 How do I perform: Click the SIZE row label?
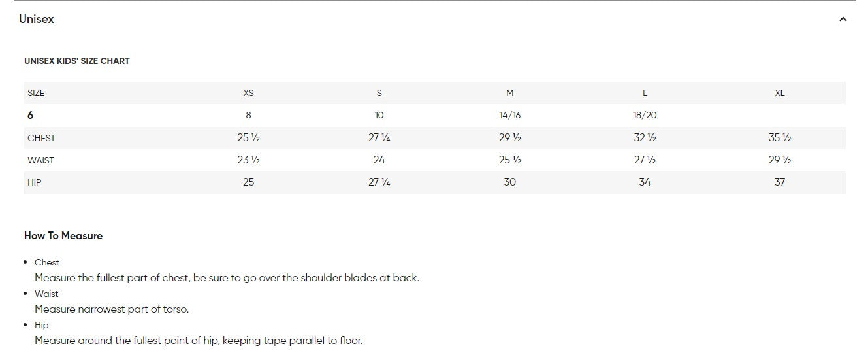point(36,94)
